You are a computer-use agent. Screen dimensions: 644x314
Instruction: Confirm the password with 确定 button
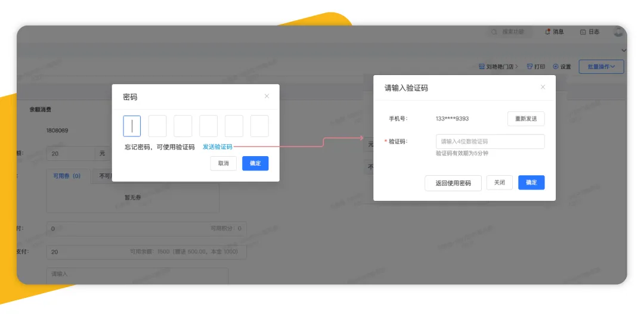[x=255, y=163]
